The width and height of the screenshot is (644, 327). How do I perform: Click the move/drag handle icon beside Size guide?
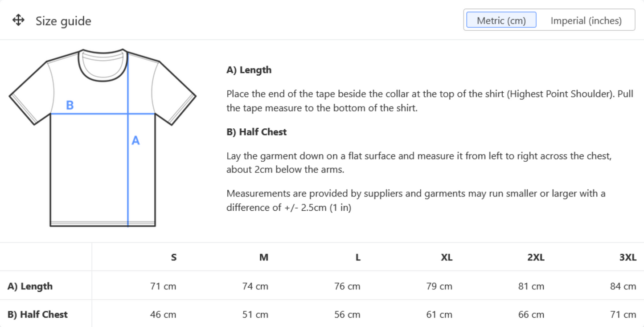point(18,20)
